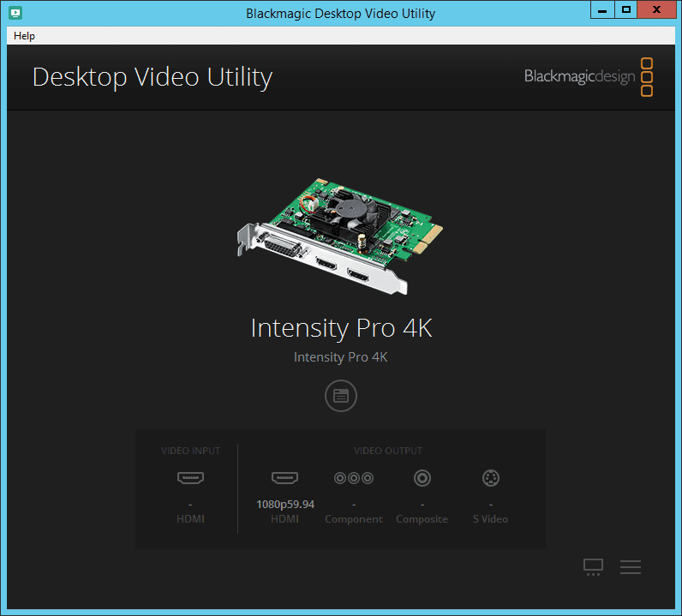
Task: Open the Help menu
Action: [x=24, y=36]
